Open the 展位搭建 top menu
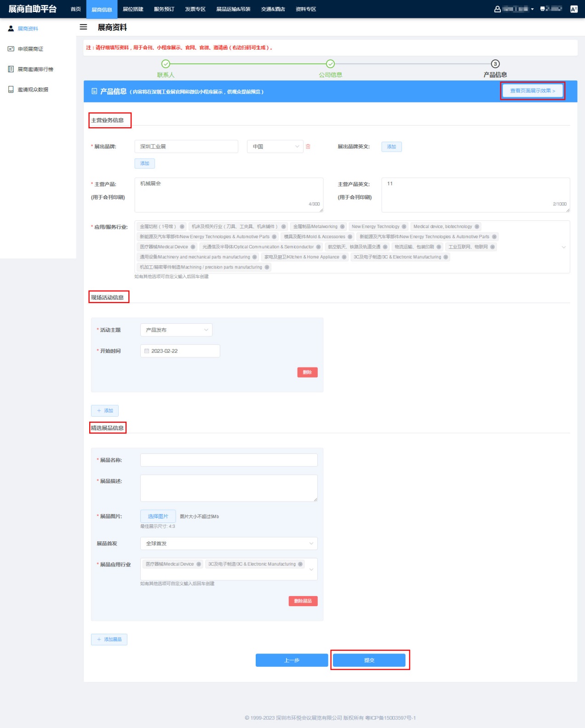The height and width of the screenshot is (728, 585). click(x=133, y=9)
